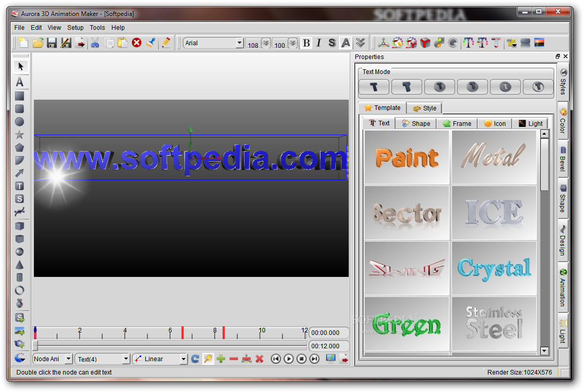
Task: Click the pencil edit icon
Action: click(166, 43)
